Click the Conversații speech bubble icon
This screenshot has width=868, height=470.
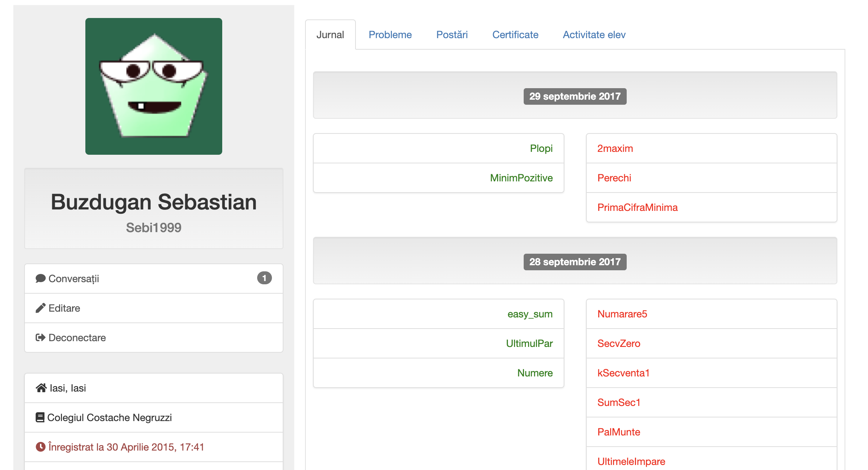click(x=40, y=279)
